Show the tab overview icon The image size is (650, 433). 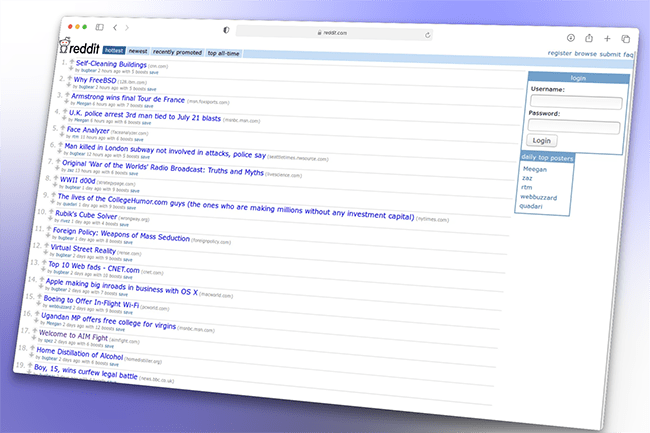tap(626, 39)
